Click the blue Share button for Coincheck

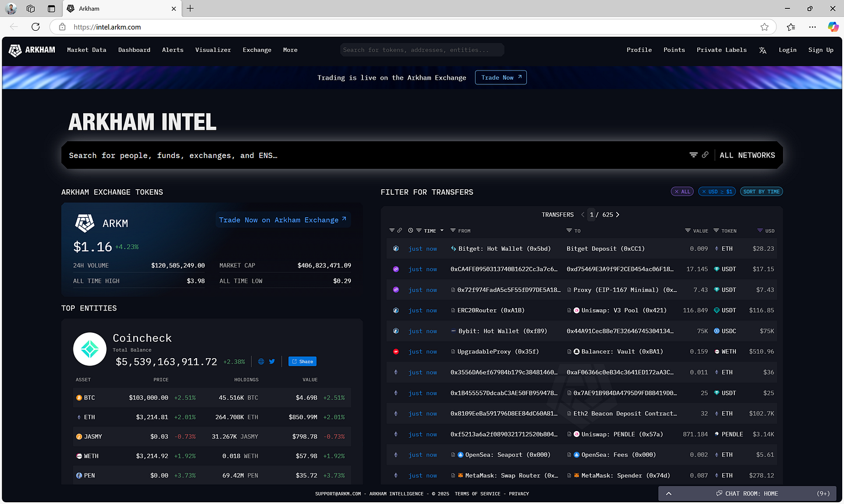coord(302,362)
